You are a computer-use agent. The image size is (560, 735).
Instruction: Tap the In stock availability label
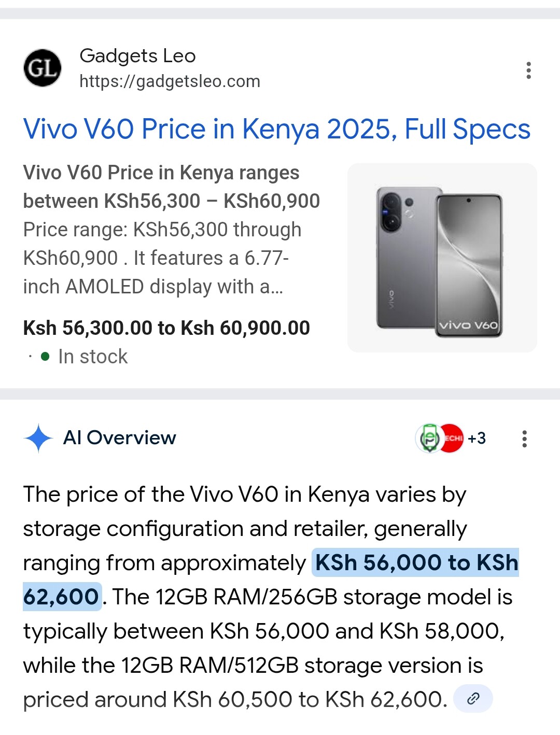[x=92, y=357]
